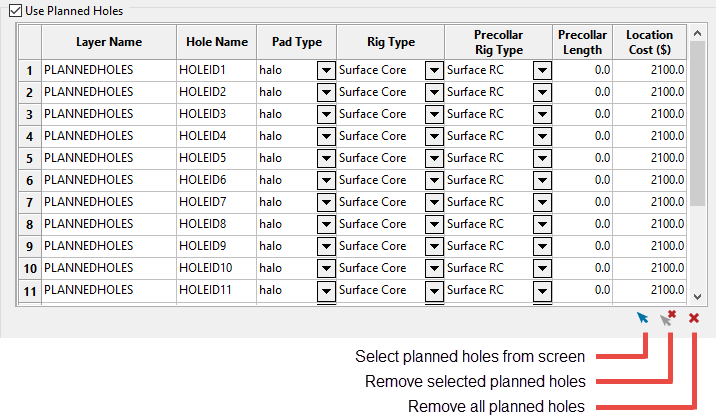Open Precollar Rig Type dropdown for HOLEID7
This screenshot has height=419, width=716.
click(x=542, y=202)
